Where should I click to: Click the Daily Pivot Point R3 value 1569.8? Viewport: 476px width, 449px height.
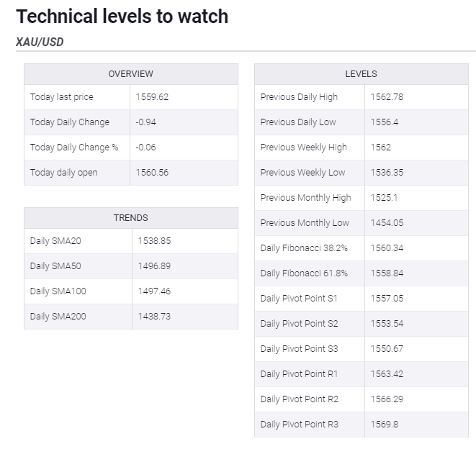384,425
